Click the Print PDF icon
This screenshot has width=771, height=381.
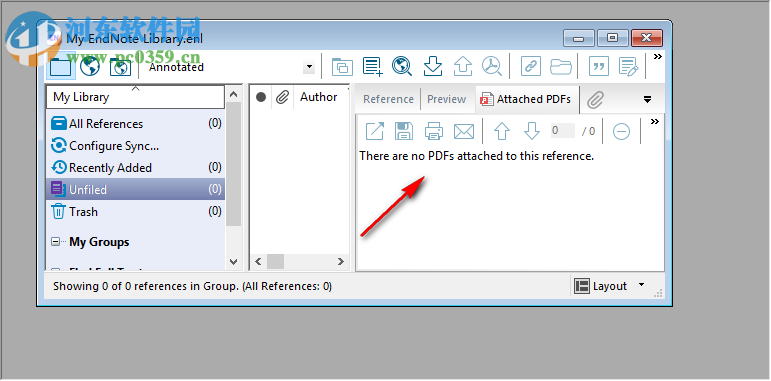[x=434, y=131]
